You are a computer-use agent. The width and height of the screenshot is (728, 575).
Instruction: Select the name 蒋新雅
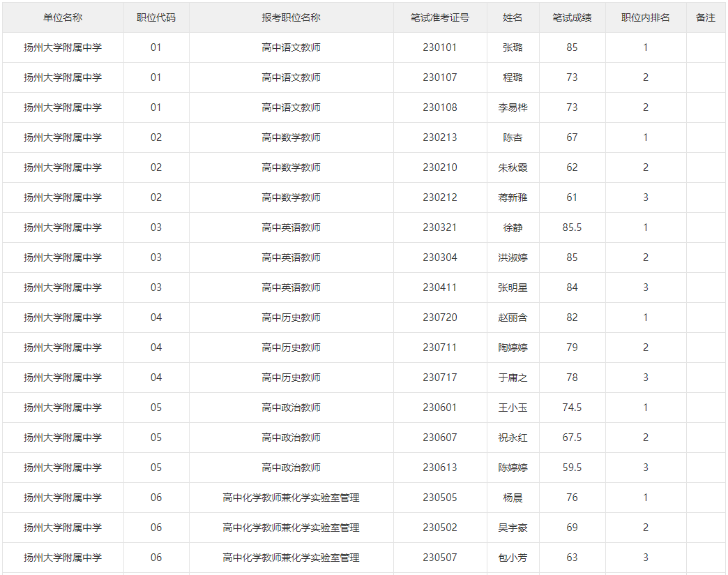pos(513,197)
